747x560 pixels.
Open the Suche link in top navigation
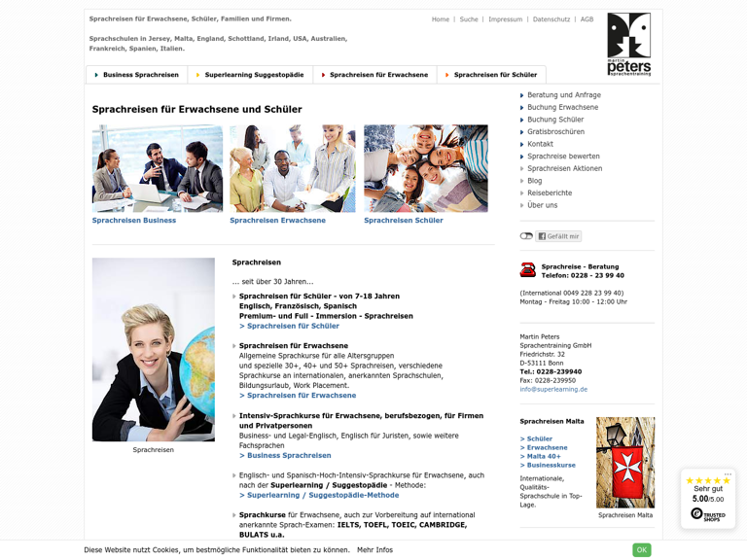coord(469,19)
